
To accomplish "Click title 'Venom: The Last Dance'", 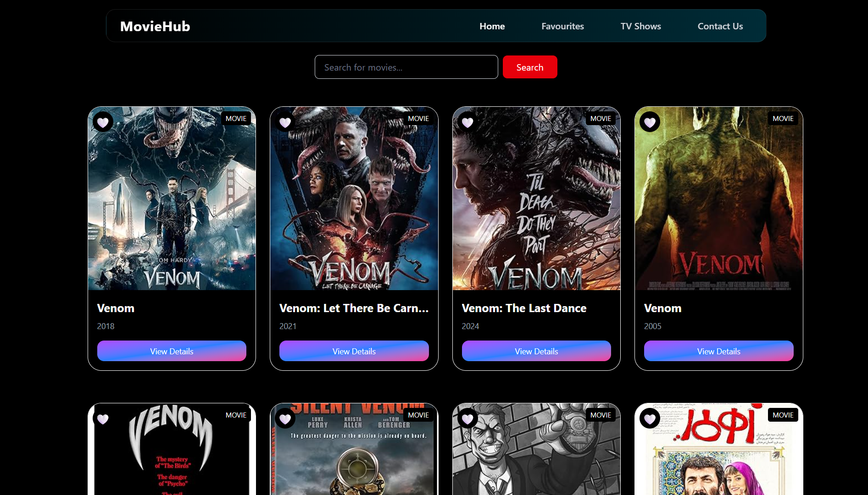I will (524, 308).
